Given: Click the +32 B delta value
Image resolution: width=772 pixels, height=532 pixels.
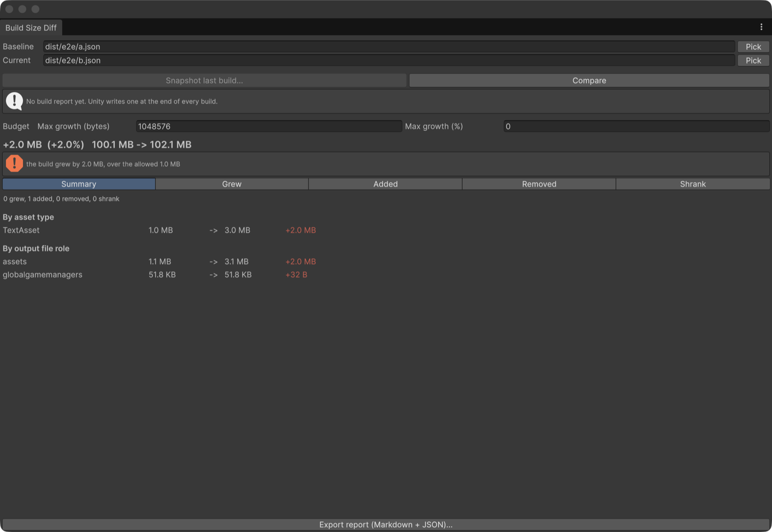Looking at the screenshot, I should 296,274.
